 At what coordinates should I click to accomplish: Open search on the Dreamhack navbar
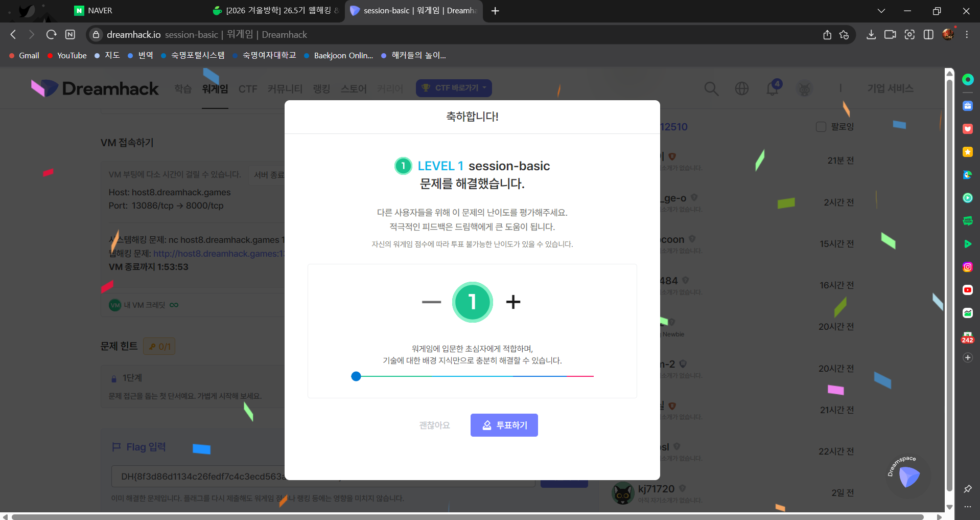pyautogui.click(x=711, y=88)
